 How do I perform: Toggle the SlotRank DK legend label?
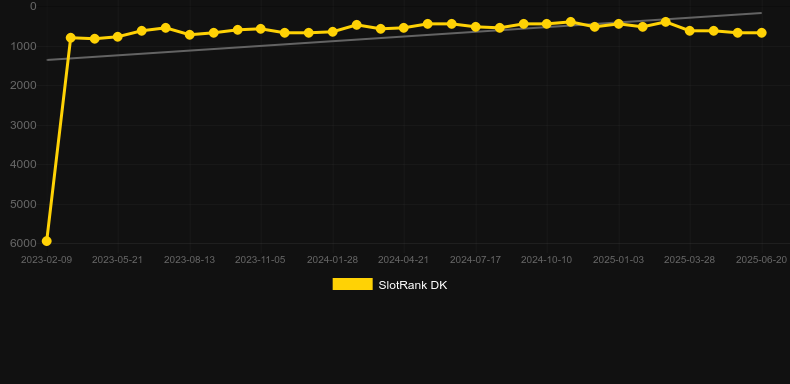tap(412, 285)
